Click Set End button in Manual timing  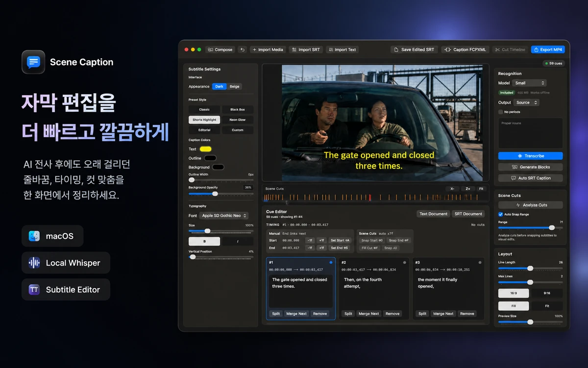339,248
